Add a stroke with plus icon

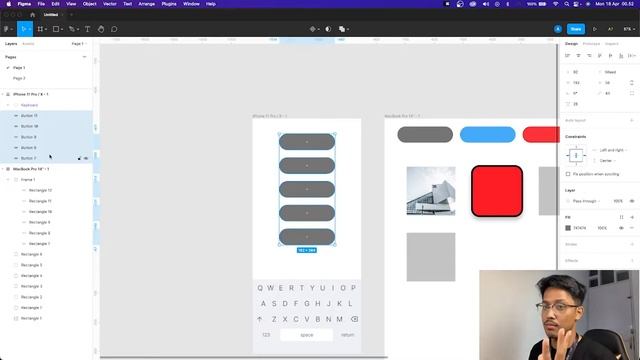(632, 244)
